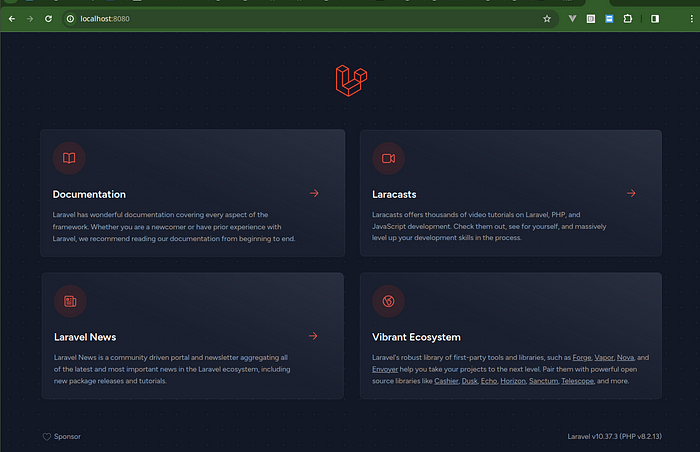
Task: Click the browser back arrow
Action: 12,19
